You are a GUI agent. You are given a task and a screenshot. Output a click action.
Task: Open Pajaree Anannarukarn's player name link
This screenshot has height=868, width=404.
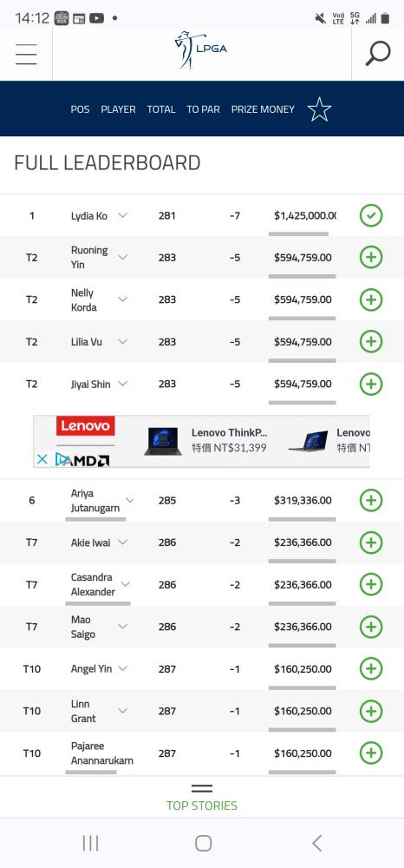[101, 753]
